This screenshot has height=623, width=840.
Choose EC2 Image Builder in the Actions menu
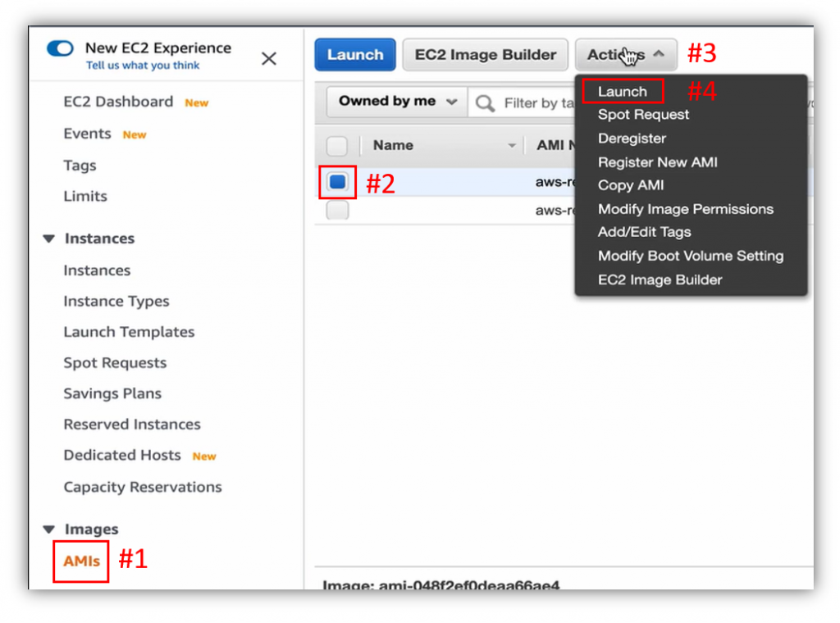point(660,280)
